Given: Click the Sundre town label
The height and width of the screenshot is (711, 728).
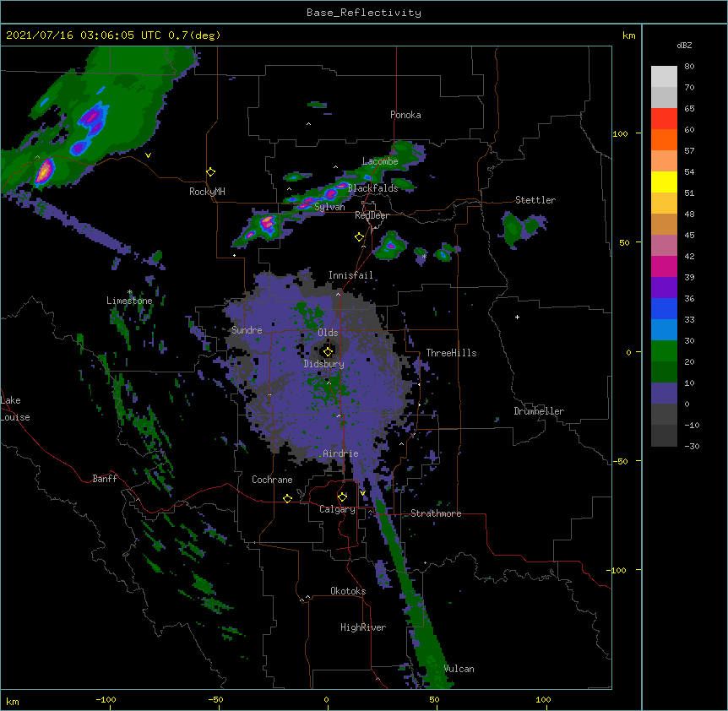Looking at the screenshot, I should [x=247, y=330].
